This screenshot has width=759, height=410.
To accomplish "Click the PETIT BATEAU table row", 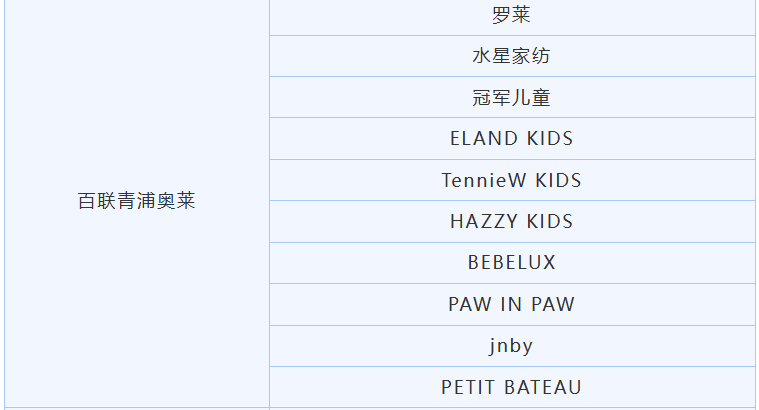I will 511,387.
